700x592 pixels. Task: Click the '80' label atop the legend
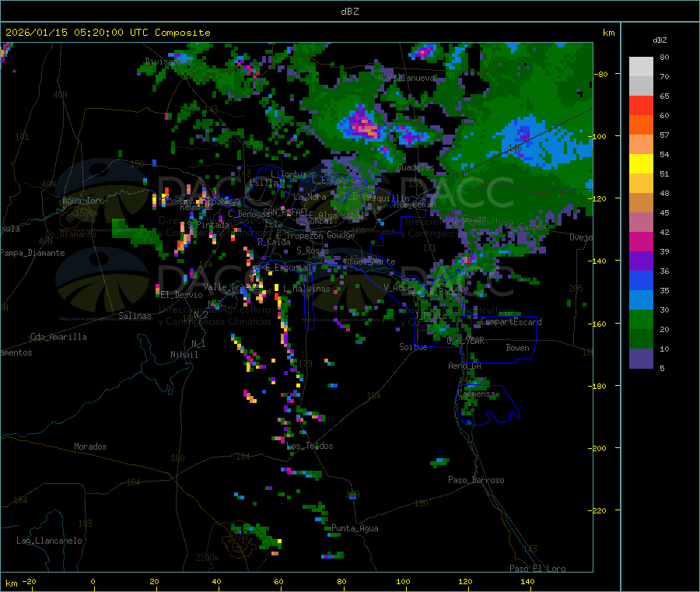point(664,57)
